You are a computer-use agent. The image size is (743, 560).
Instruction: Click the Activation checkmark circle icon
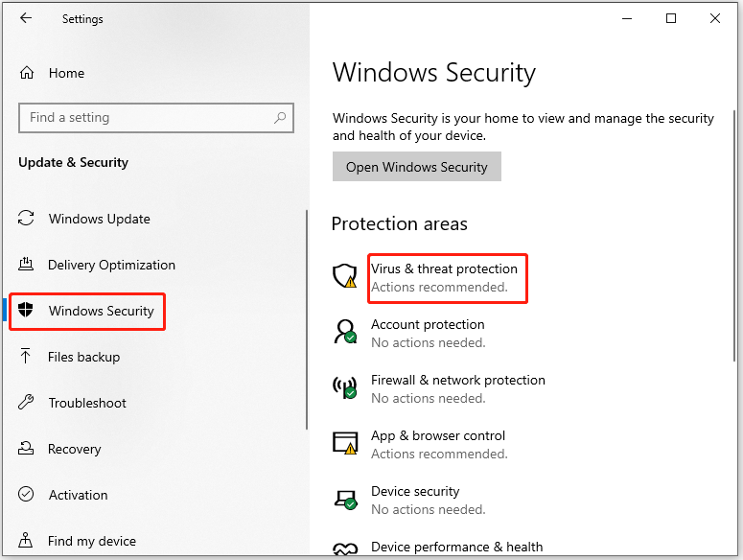(x=27, y=495)
